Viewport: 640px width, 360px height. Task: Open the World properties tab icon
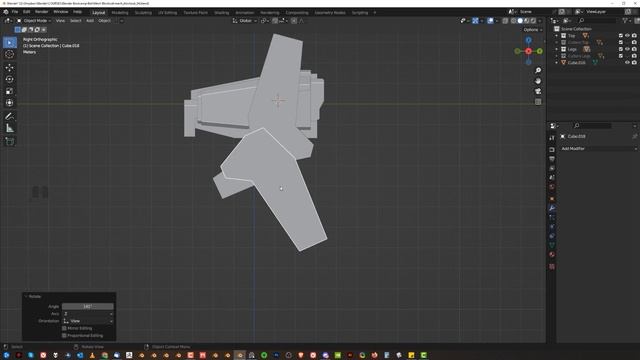coord(552,187)
